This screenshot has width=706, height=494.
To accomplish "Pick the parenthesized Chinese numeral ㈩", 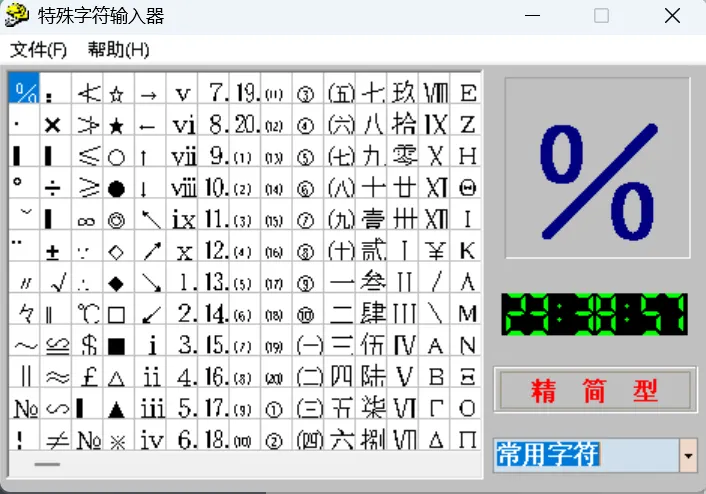I will [x=339, y=245].
